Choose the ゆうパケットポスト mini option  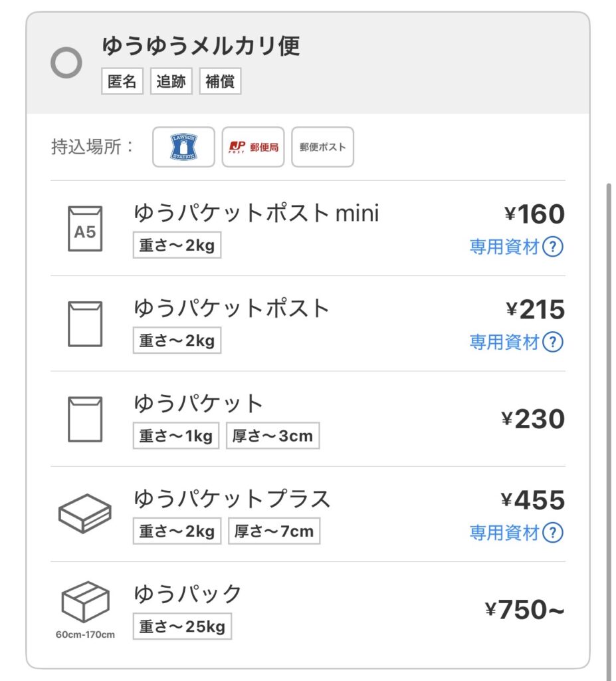(256, 213)
